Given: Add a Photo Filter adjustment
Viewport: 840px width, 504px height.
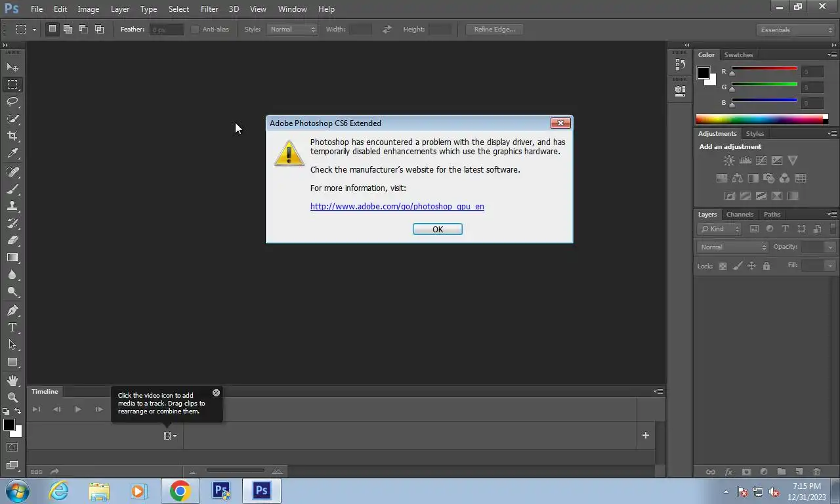Looking at the screenshot, I should [x=769, y=178].
